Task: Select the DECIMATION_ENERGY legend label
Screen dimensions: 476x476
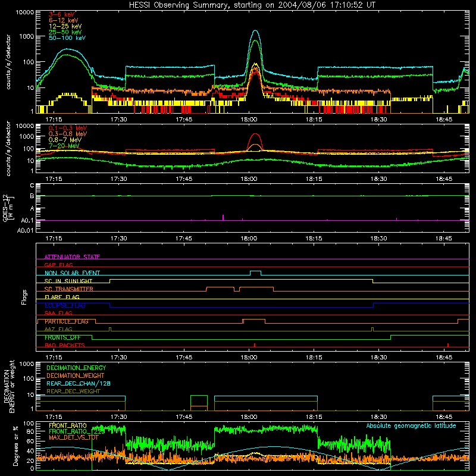Action: tap(76, 368)
